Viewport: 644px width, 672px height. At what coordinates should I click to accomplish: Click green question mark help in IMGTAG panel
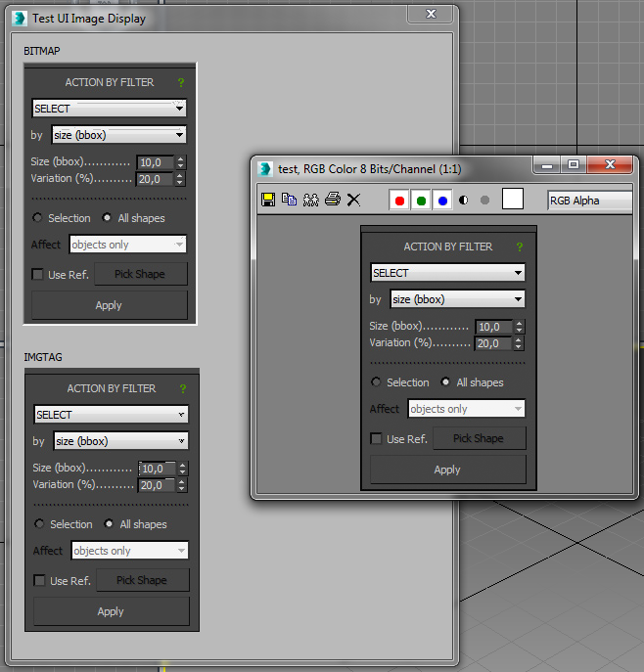(x=183, y=388)
